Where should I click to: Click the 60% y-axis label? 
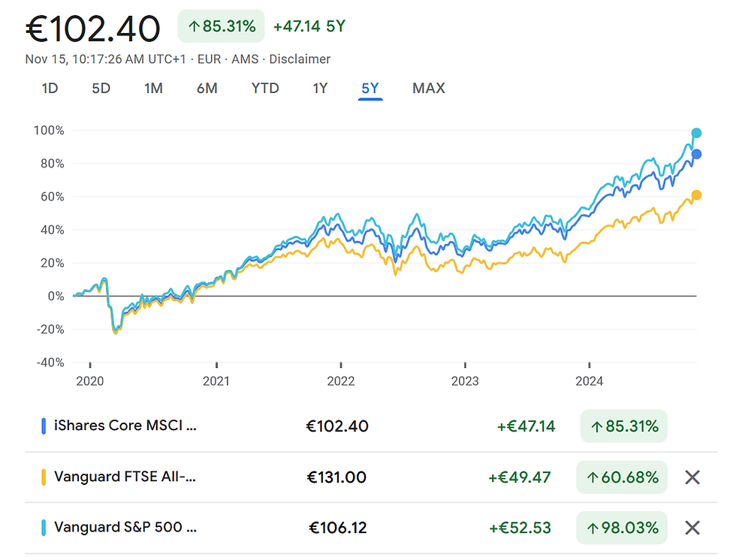(x=52, y=197)
